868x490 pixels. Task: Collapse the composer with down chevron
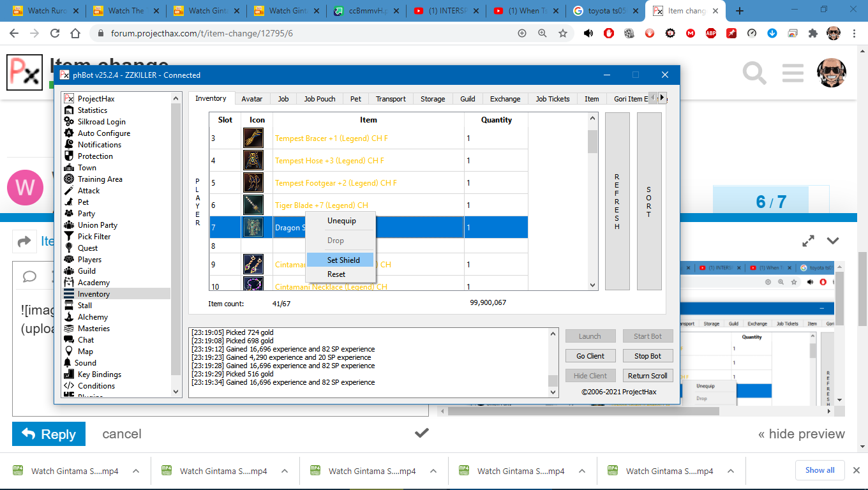click(x=832, y=241)
